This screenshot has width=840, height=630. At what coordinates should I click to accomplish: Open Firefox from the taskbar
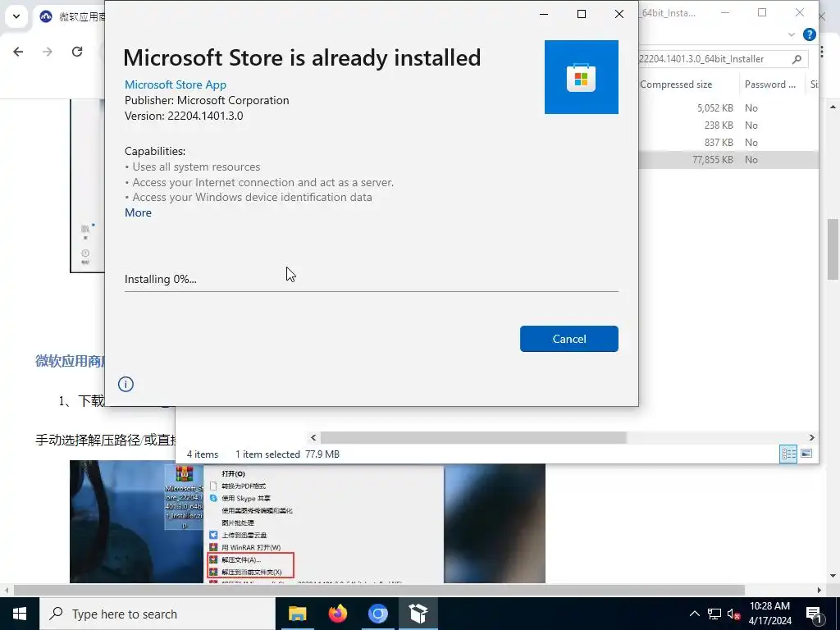337,614
